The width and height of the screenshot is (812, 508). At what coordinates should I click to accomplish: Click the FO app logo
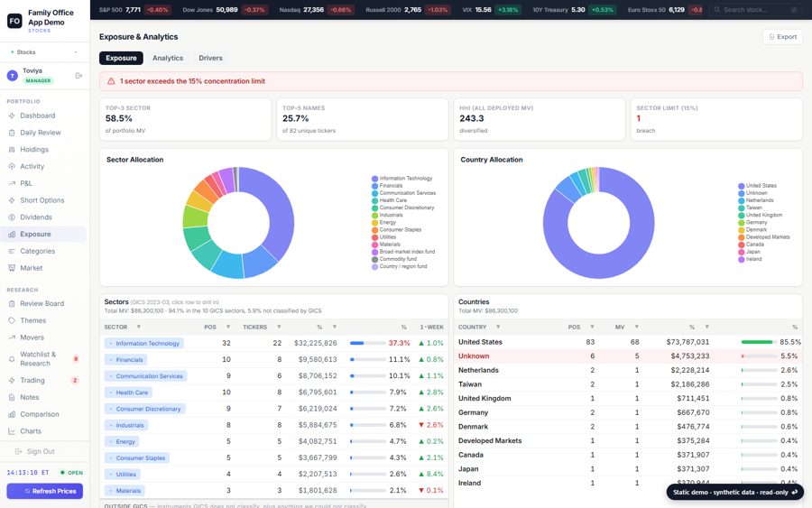[x=14, y=21]
